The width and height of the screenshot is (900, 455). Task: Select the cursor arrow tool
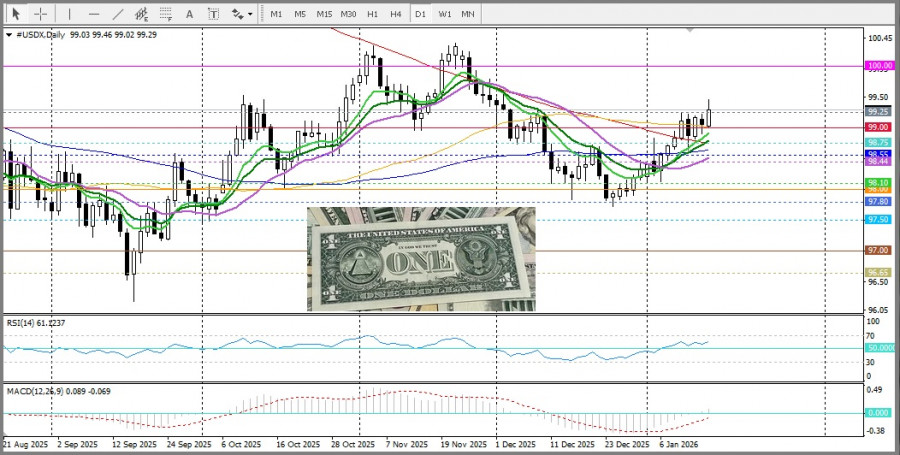pos(15,14)
